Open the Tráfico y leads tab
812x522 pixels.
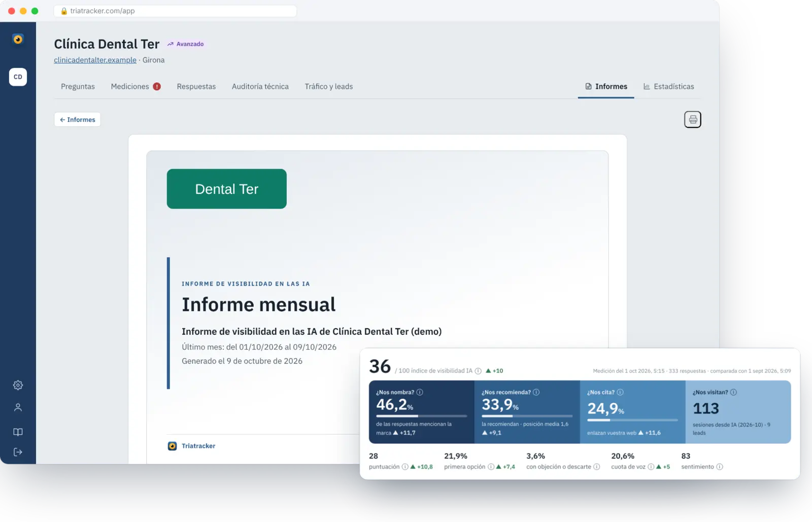[329, 87]
